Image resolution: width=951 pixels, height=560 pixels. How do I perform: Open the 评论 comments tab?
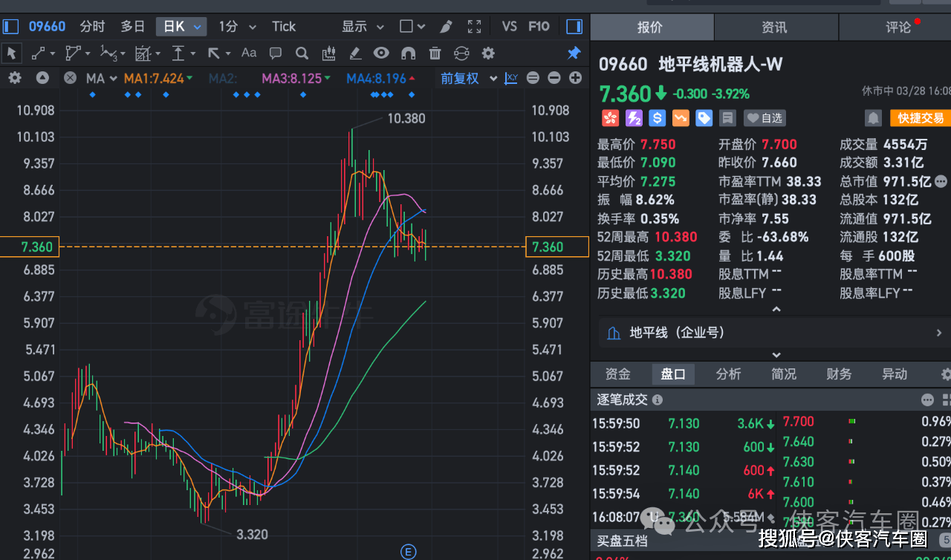coord(898,27)
